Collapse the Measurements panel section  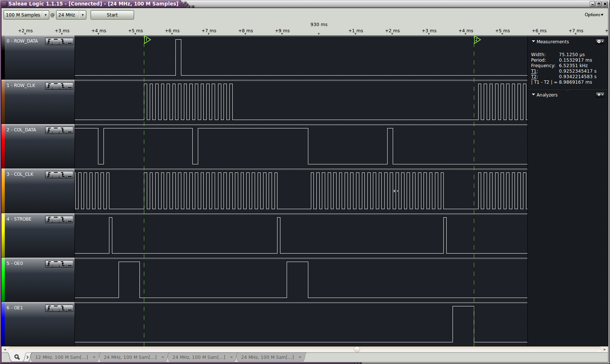click(533, 41)
